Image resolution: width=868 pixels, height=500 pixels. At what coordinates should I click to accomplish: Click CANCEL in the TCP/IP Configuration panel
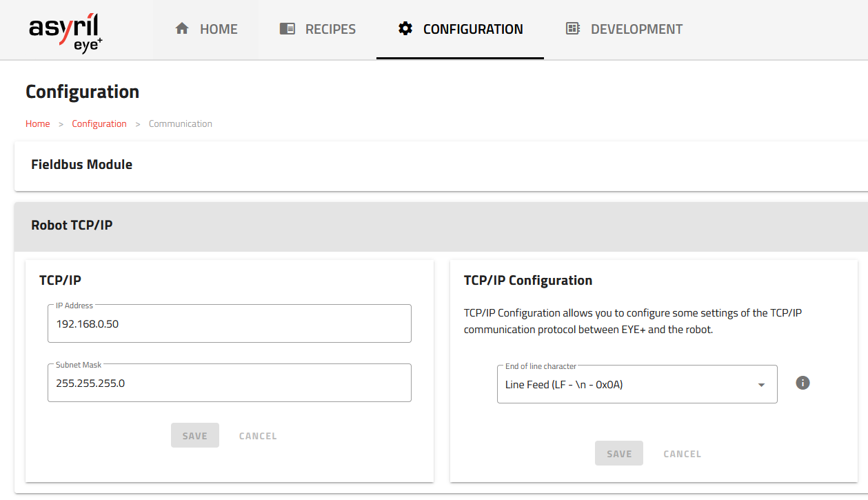pyautogui.click(x=682, y=453)
